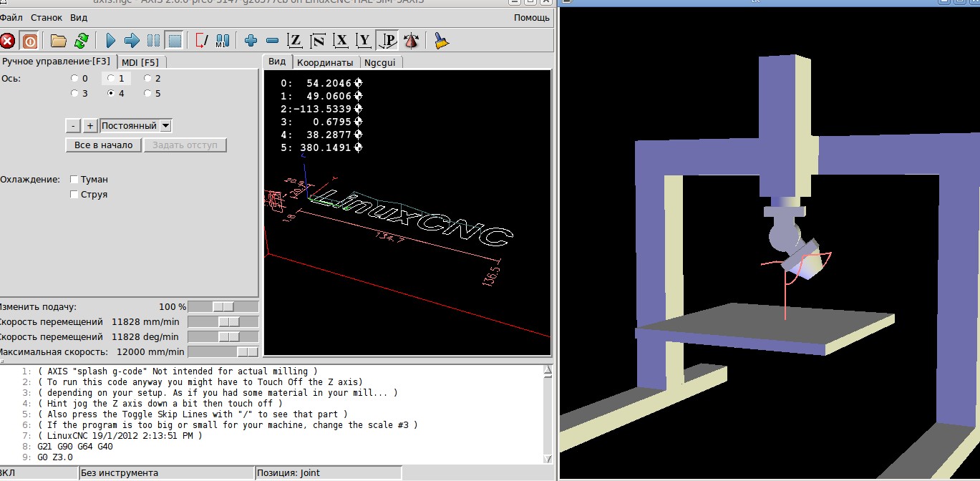
Task: Switch to perspective view P icon
Action: click(x=387, y=40)
